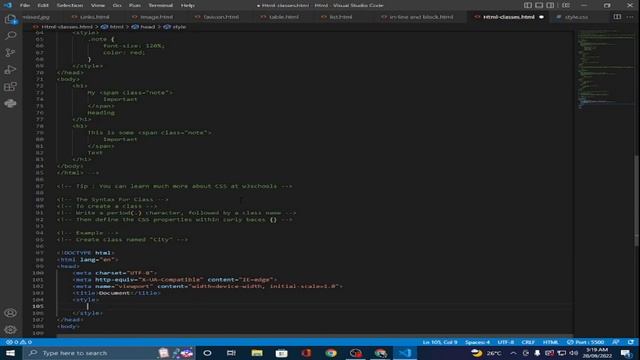Click the head breadcrumb segment

tap(147, 27)
